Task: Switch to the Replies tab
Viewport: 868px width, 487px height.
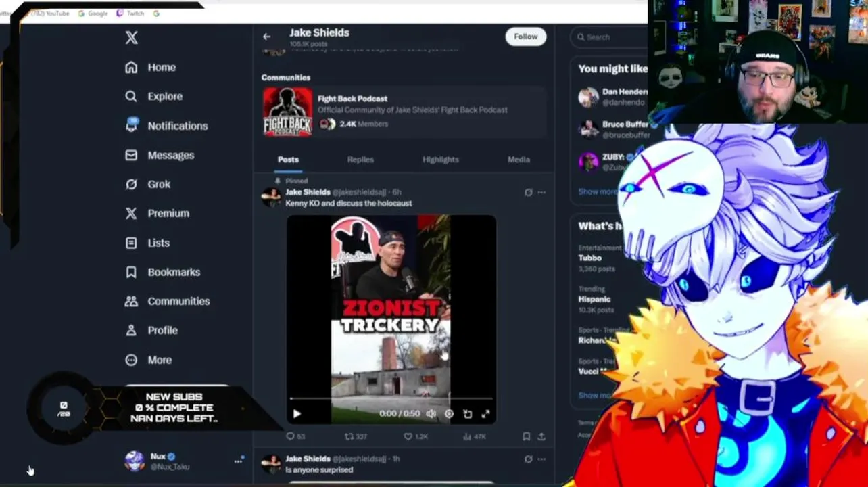Action: click(360, 160)
